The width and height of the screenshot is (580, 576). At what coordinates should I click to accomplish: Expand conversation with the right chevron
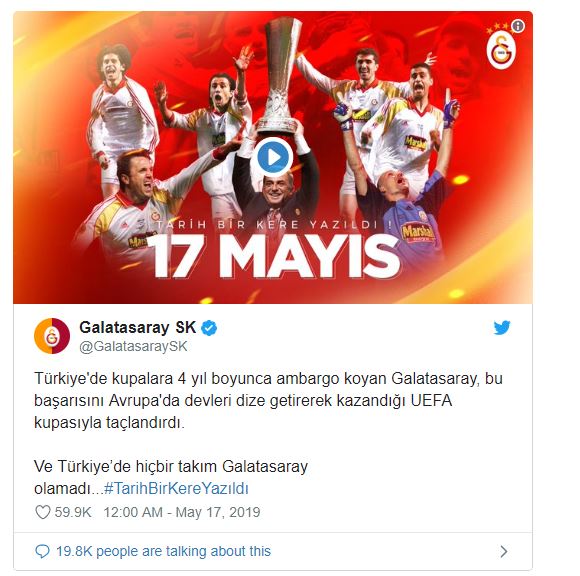click(503, 552)
